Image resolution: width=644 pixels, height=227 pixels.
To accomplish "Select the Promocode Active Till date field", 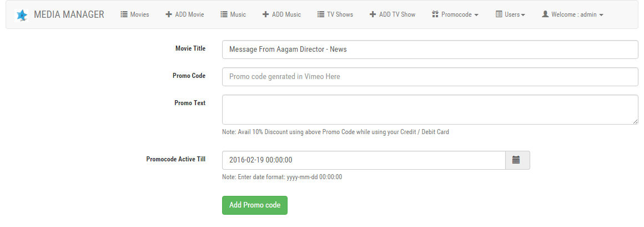I will tap(363, 160).
